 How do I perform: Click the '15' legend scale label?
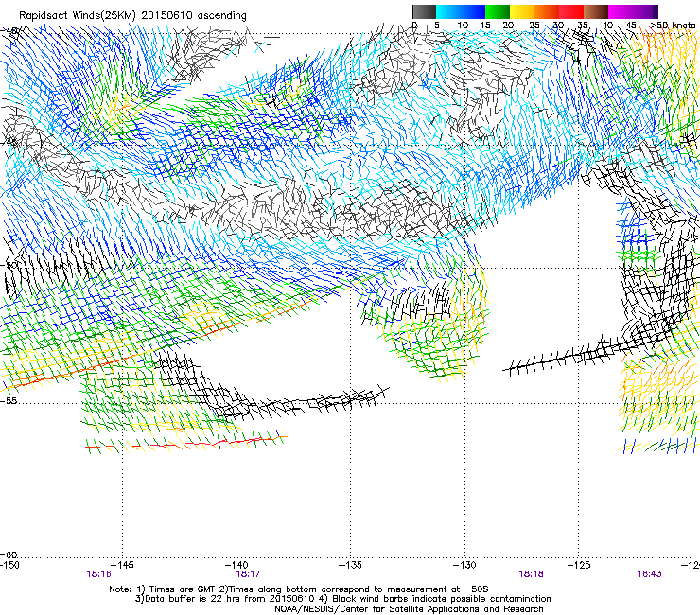click(x=485, y=25)
